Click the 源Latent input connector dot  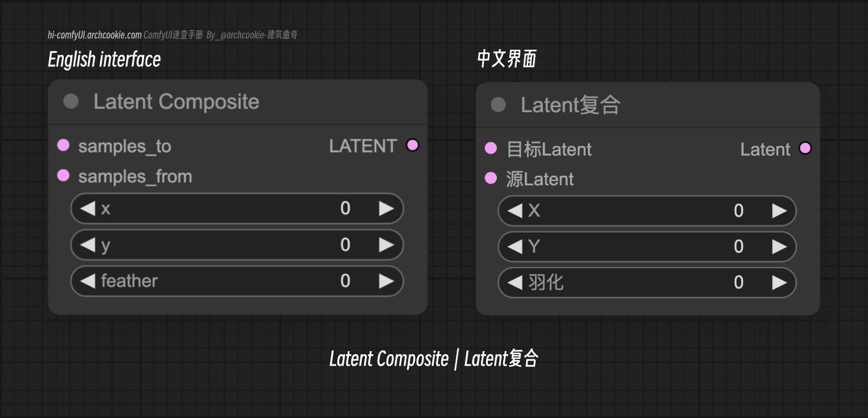(490, 178)
